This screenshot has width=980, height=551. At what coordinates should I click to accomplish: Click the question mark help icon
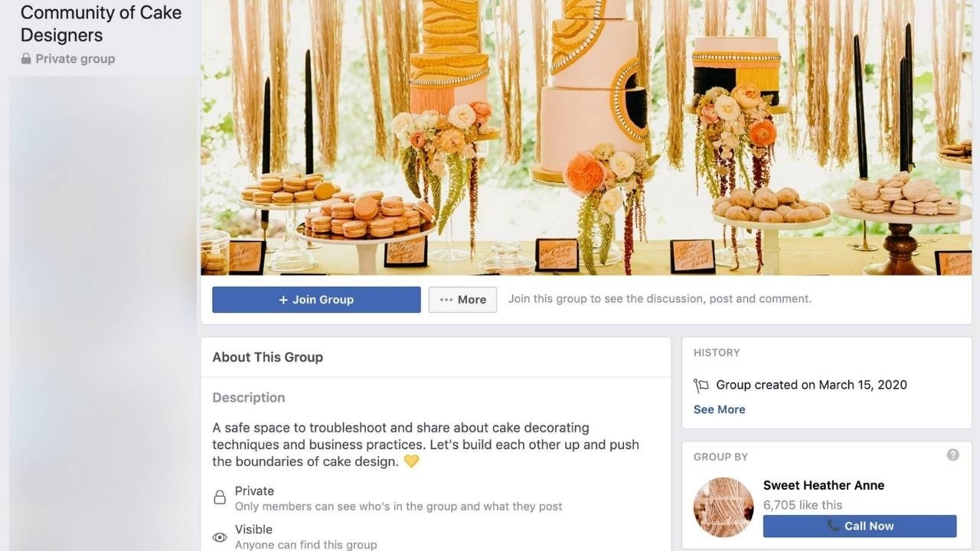click(952, 455)
